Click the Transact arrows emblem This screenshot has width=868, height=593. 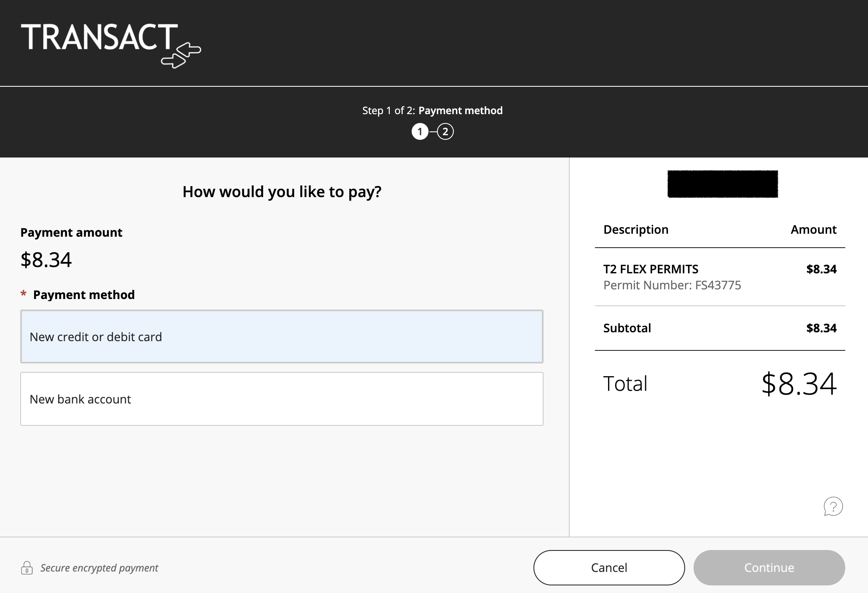click(181, 55)
